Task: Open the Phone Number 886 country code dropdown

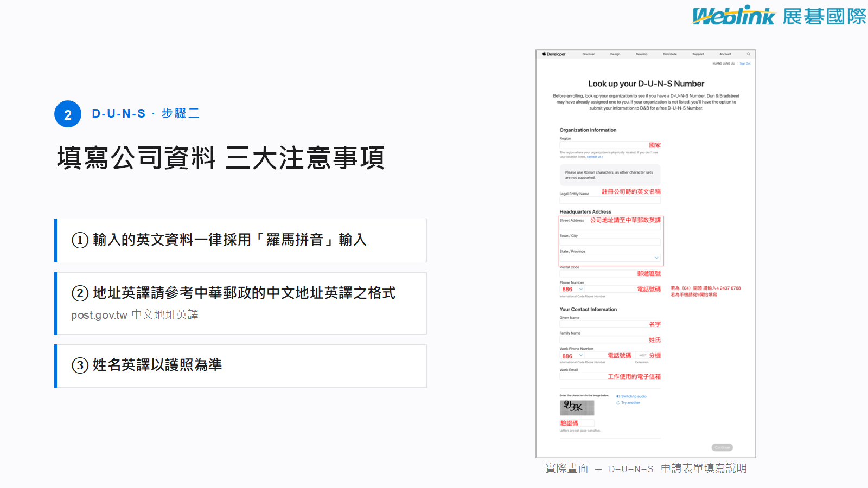Action: click(572, 289)
